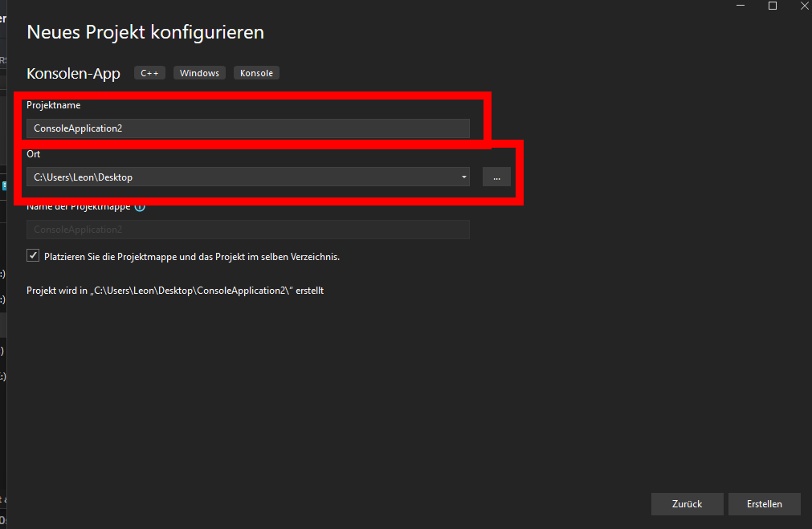812x529 pixels.
Task: Click the C:\Users\Leon\Desktop path combo box
Action: (x=241, y=177)
